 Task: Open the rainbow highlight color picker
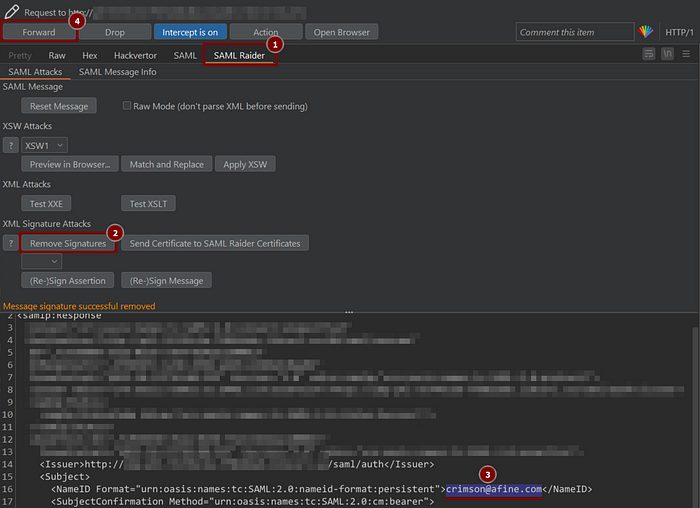point(645,32)
